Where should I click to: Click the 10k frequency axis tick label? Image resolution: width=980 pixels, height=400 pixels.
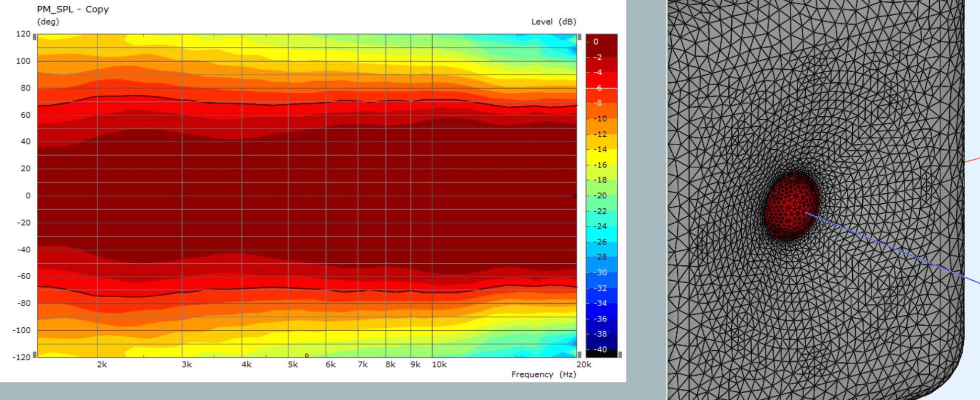coord(439,365)
